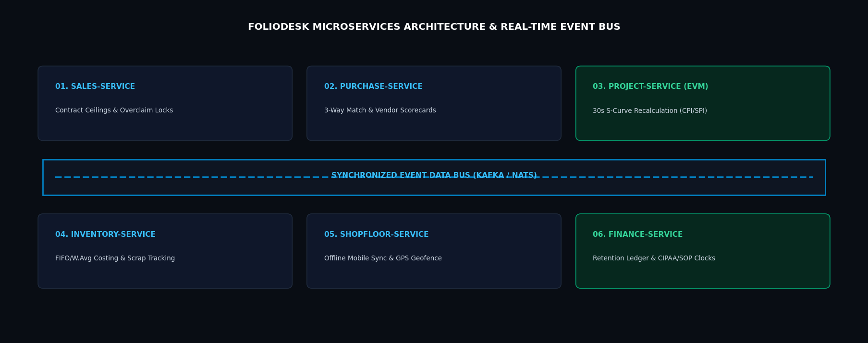Select the '06. FINANCE-SERVICE' heading
868x343 pixels.
pyautogui.click(x=637, y=234)
